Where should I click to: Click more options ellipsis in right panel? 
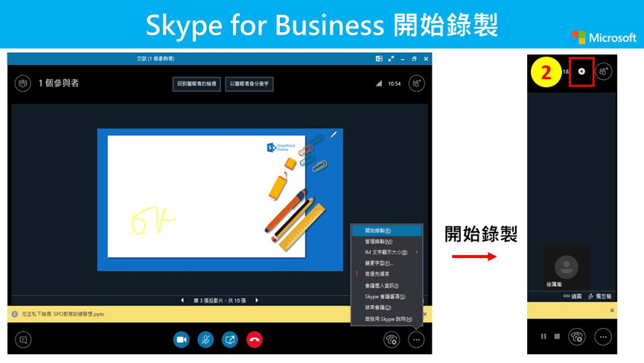[x=603, y=337]
